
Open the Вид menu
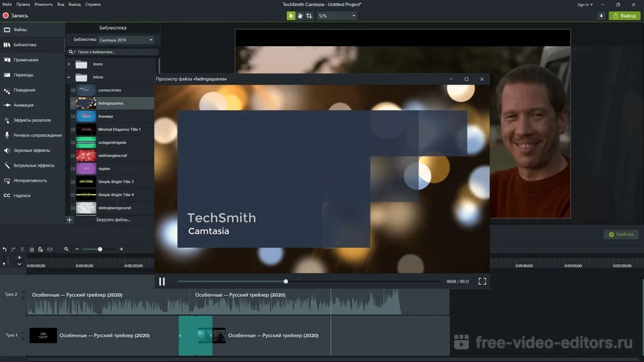(60, 4)
